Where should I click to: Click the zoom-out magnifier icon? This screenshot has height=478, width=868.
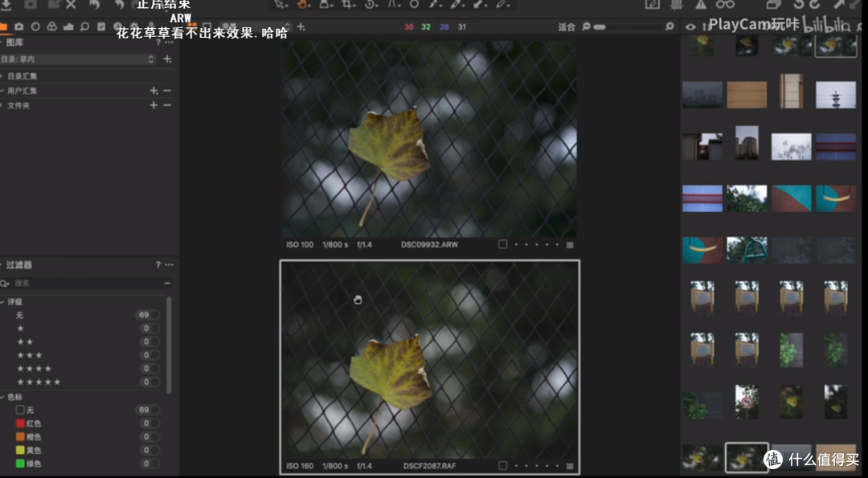[x=586, y=27]
